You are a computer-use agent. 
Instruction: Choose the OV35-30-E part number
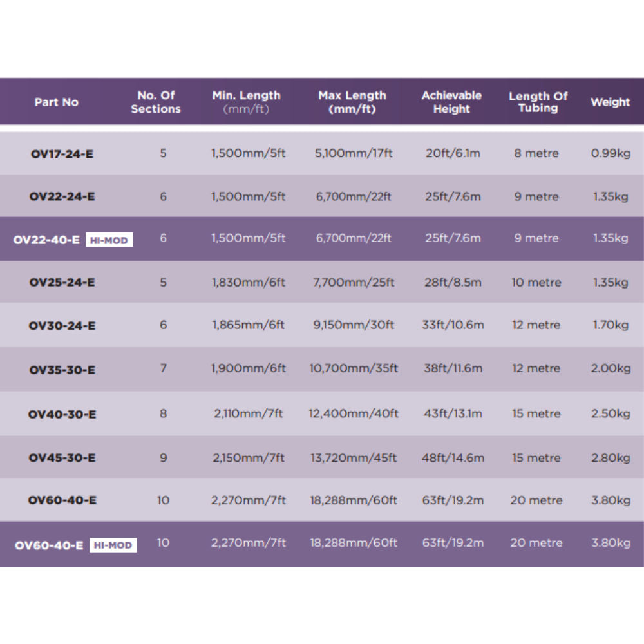click(62, 370)
